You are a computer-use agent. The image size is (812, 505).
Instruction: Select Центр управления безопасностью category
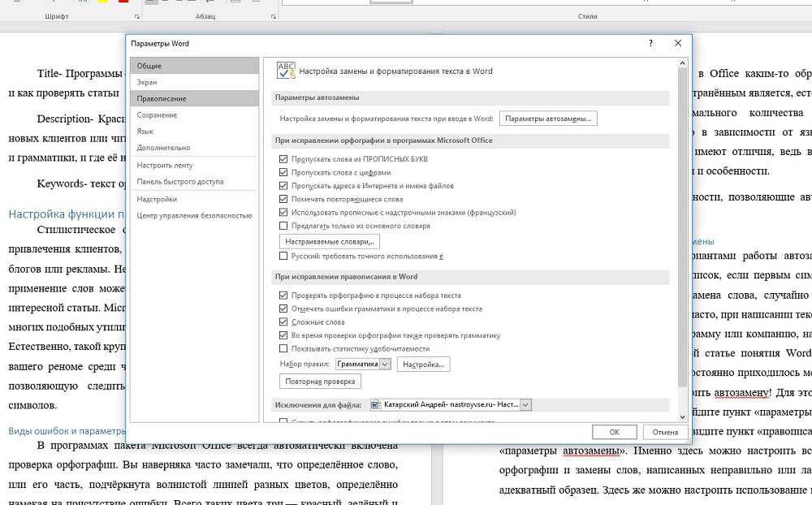click(194, 215)
